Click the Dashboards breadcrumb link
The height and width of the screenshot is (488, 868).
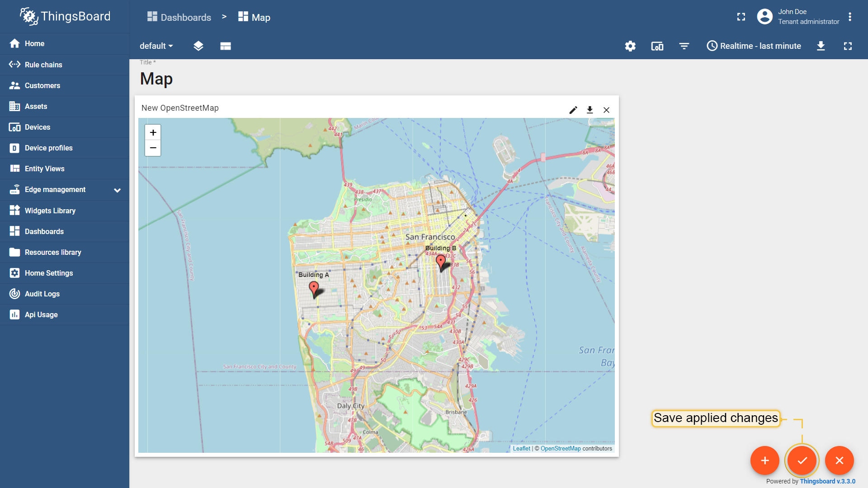point(179,17)
